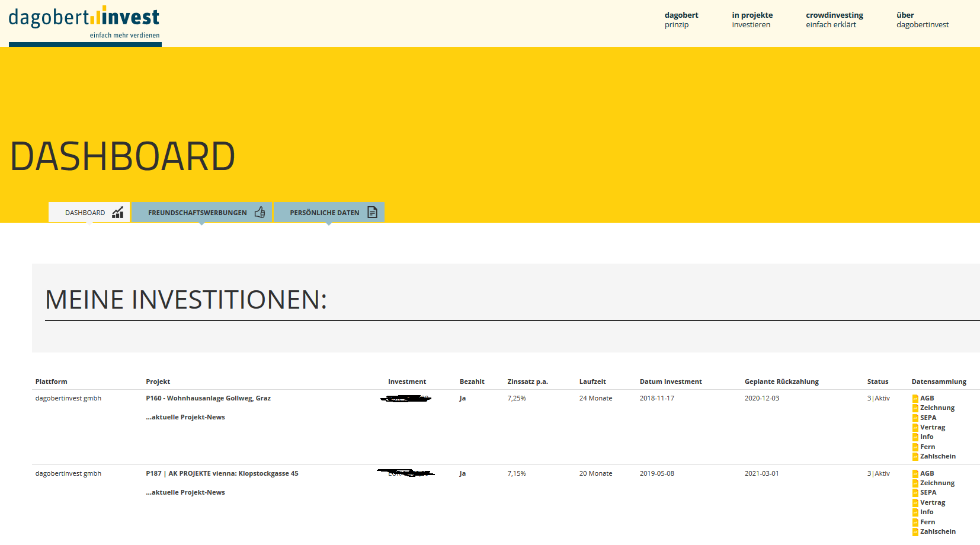980x545 pixels.
Task: Click the 'über dagobertinvest' navigation entry
Action: [922, 20]
